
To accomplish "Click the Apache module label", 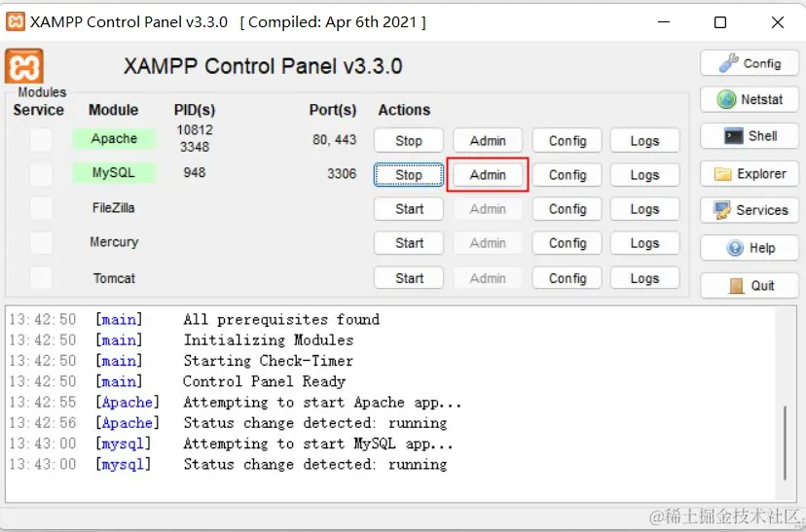I will (114, 139).
